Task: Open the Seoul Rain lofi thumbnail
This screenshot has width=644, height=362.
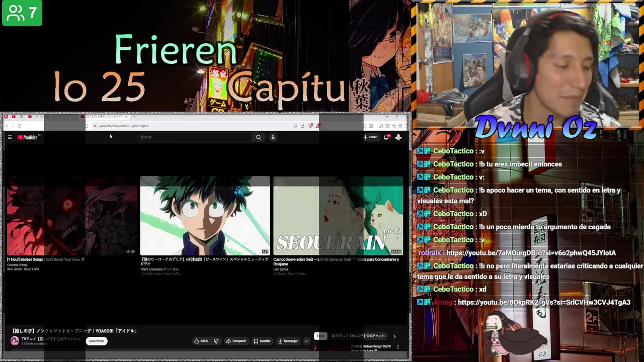Action: point(338,216)
